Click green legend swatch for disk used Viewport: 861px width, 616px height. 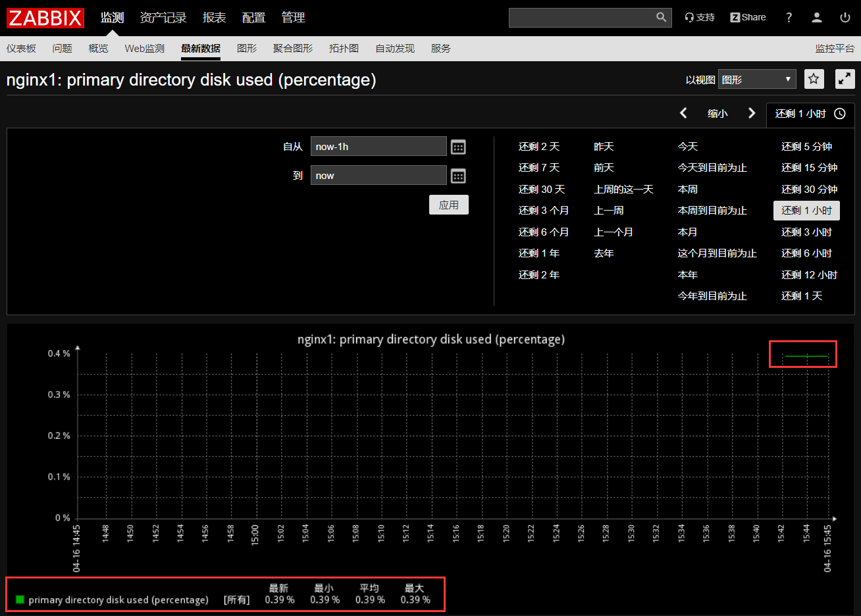tap(20, 600)
